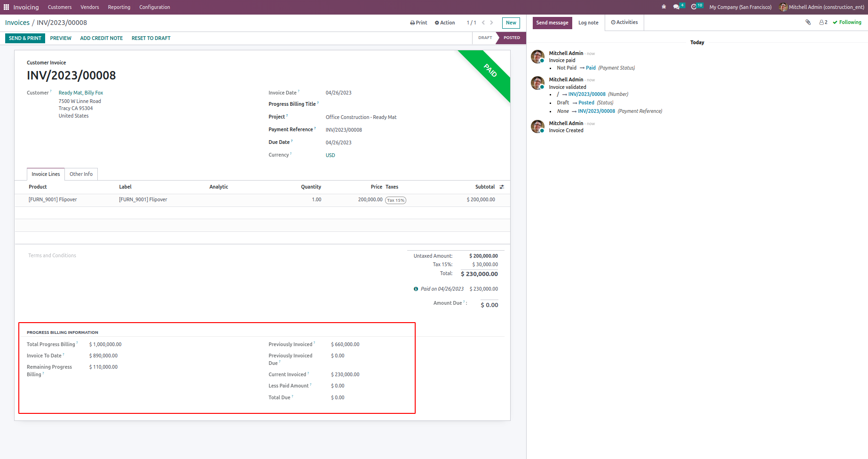Switch to the Other Info tab

(x=81, y=174)
